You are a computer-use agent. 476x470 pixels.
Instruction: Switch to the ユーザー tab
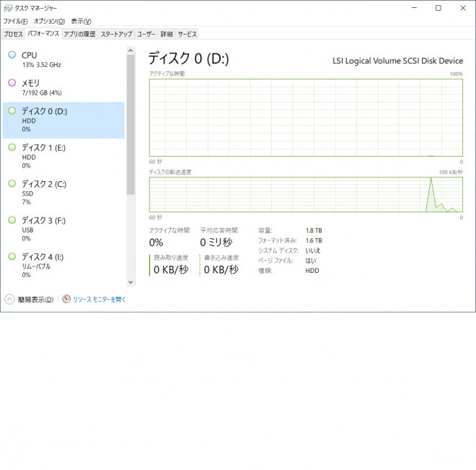coord(146,34)
